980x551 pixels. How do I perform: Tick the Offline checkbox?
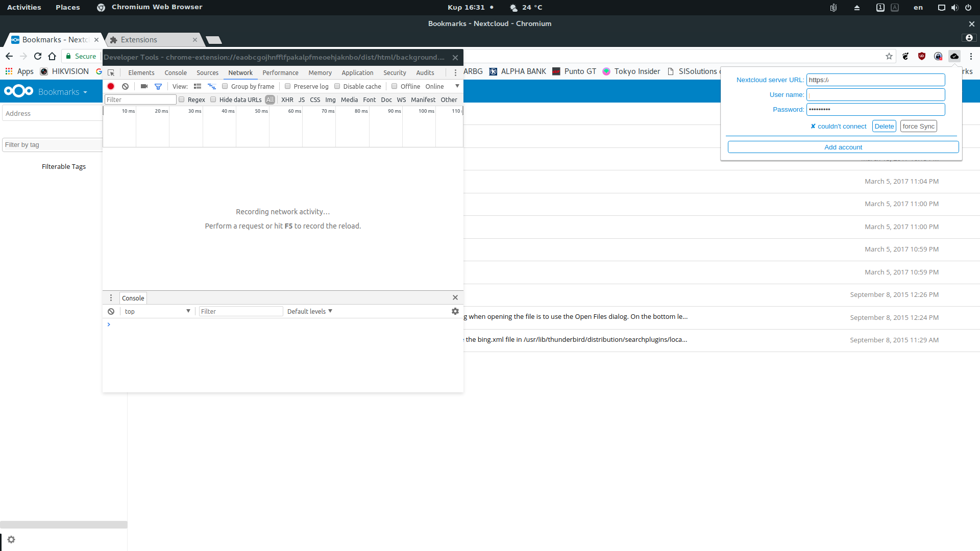point(395,86)
